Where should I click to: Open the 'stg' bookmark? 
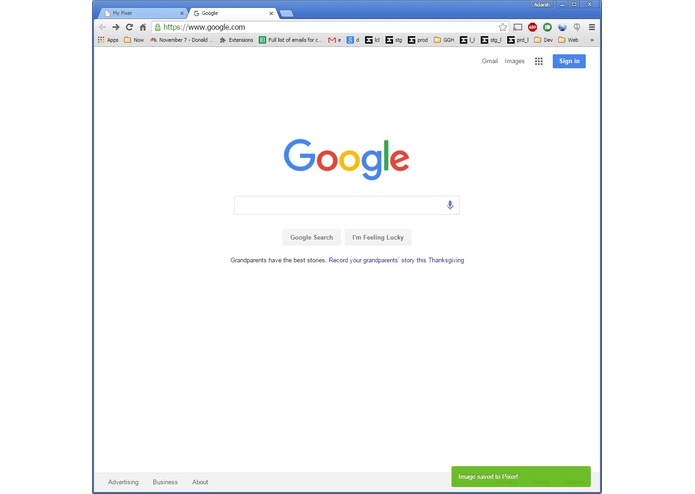394,40
